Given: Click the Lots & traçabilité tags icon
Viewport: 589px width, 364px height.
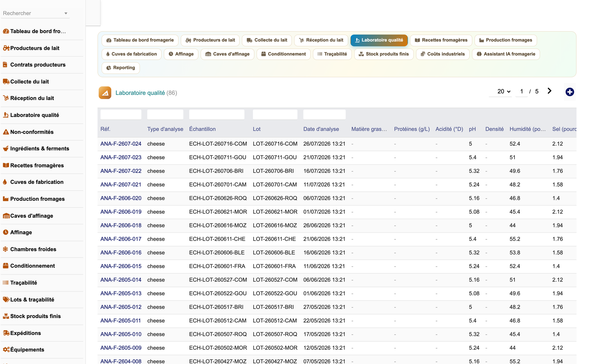Looking at the screenshot, I should [6, 299].
